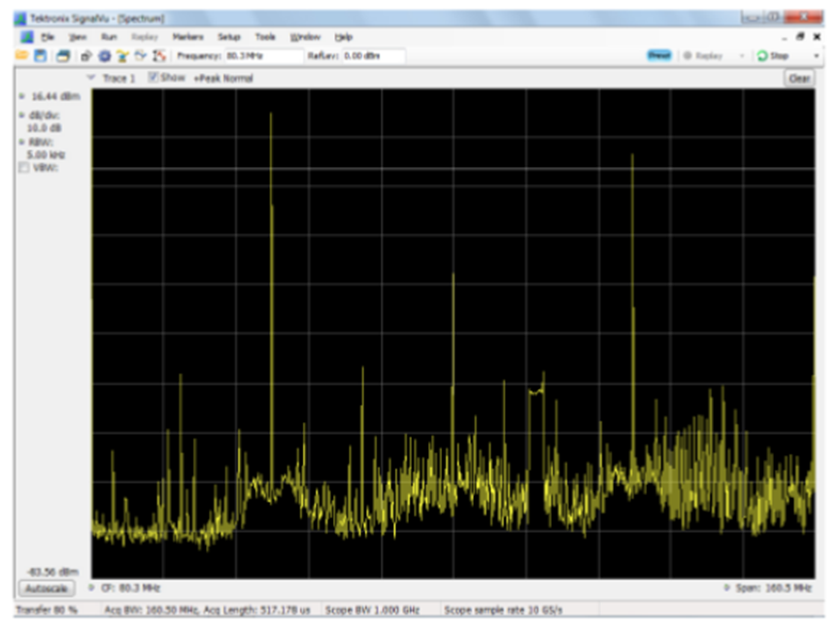
Task: Click the open folder icon in toolbar
Action: click(21, 56)
